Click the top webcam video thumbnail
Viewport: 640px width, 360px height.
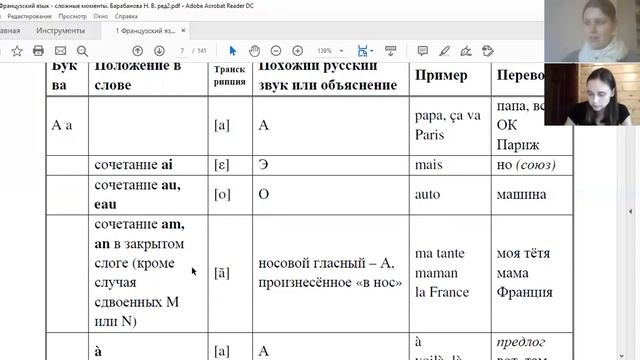(592, 31)
